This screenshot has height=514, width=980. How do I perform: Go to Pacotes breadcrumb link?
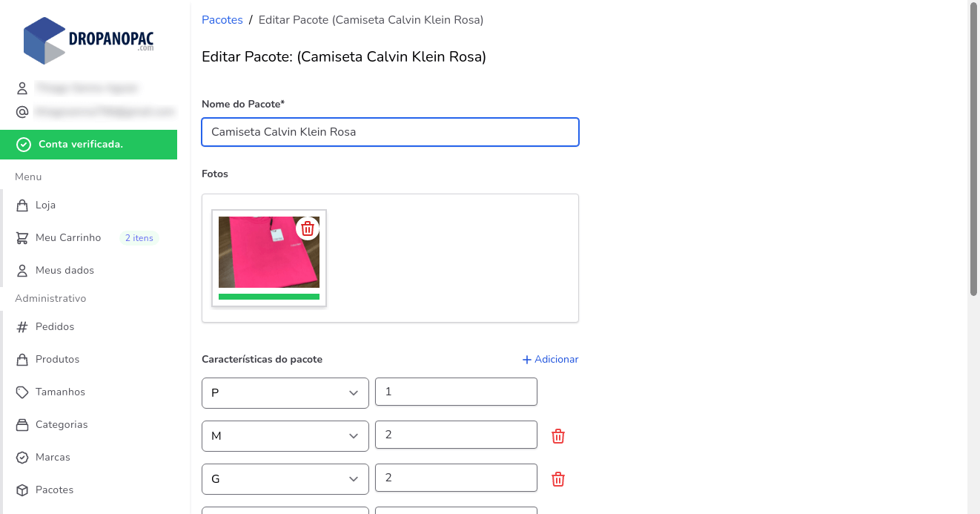coord(222,20)
